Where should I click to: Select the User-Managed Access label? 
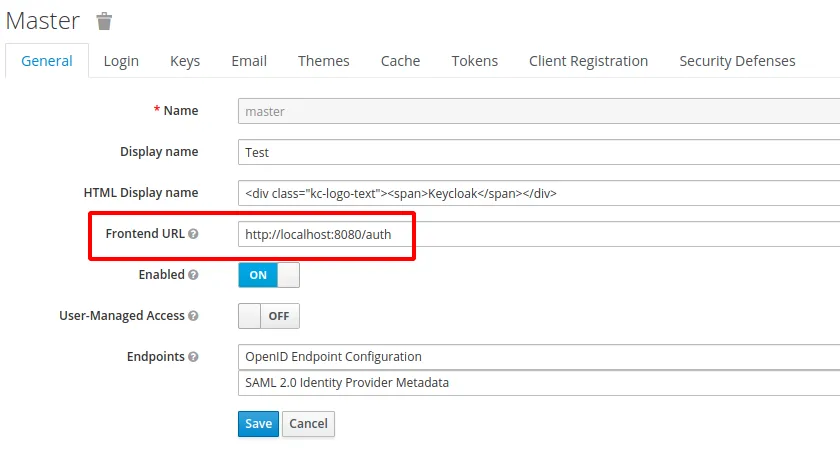(x=122, y=316)
